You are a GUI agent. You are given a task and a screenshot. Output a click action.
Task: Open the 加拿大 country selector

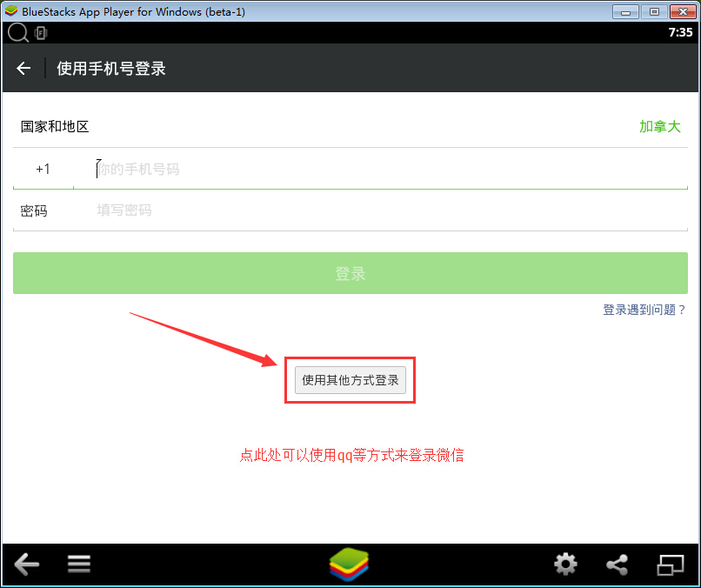660,126
